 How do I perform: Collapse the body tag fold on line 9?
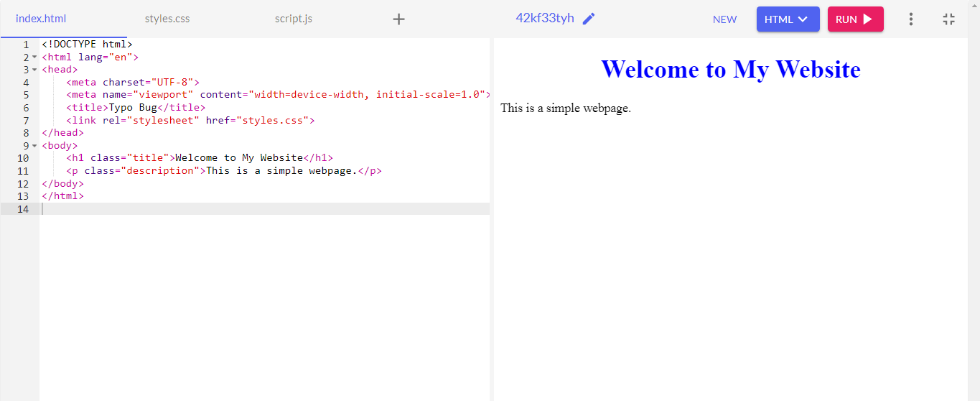click(x=34, y=146)
